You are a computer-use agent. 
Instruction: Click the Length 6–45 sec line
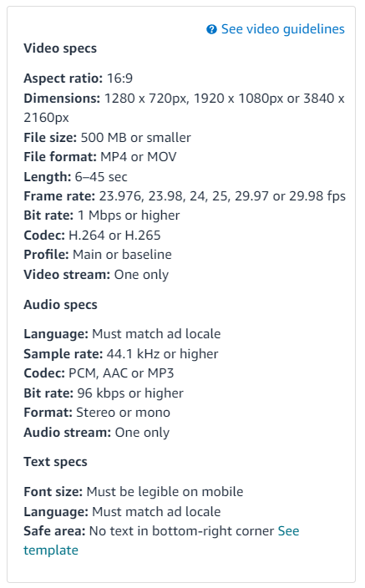(x=75, y=176)
